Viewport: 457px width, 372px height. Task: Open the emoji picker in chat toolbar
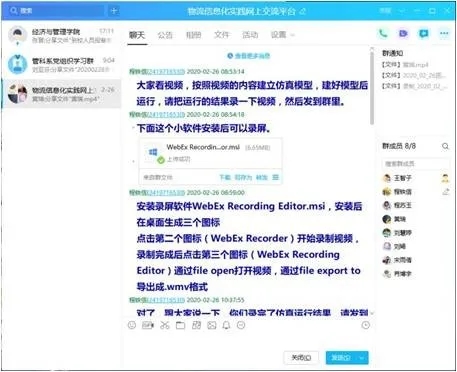click(x=132, y=325)
